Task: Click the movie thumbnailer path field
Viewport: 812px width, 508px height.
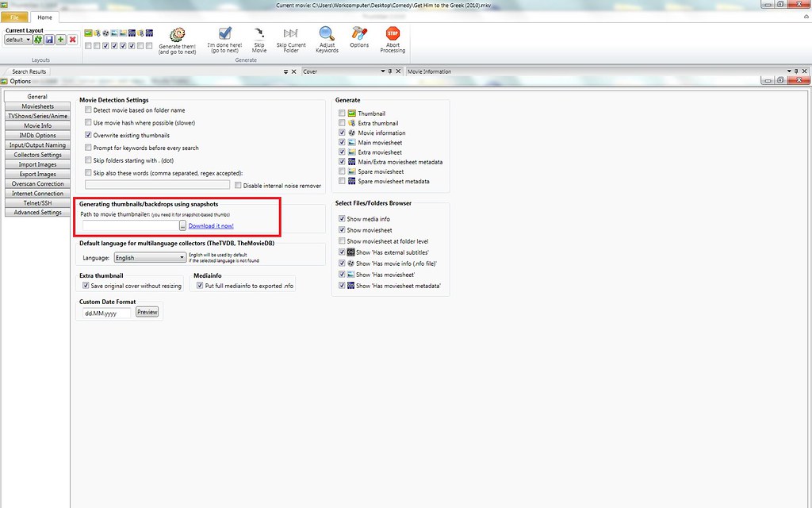Action: coord(131,225)
